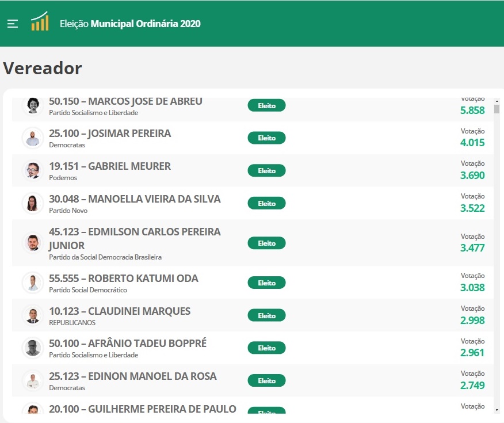Click Josimar Pereira's candidate photo
The width and height of the screenshot is (504, 423).
tap(33, 138)
